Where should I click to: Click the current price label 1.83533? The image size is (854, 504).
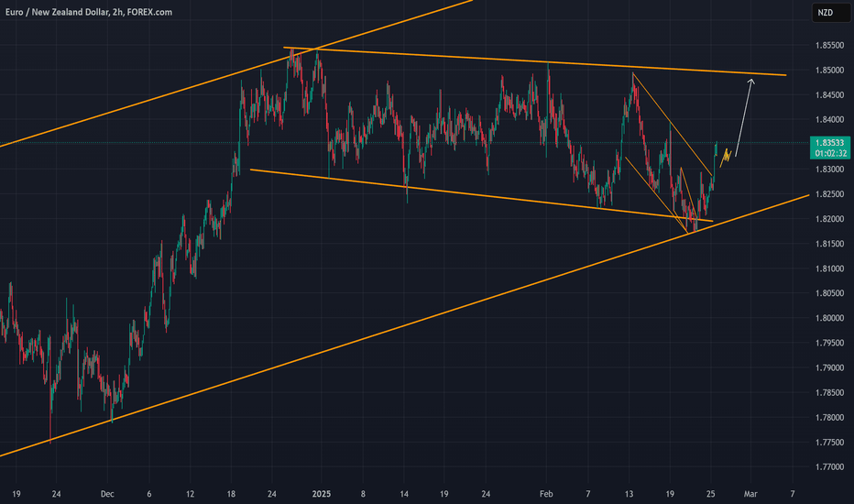point(829,143)
